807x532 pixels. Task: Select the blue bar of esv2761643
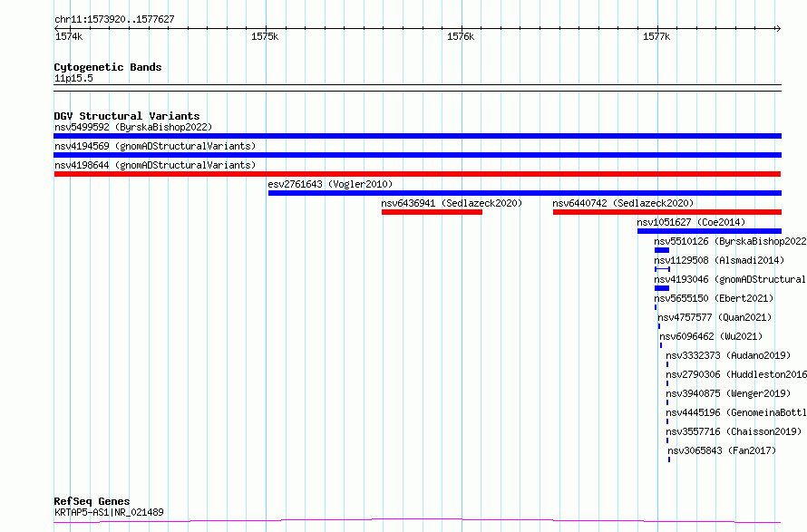[x=524, y=193]
